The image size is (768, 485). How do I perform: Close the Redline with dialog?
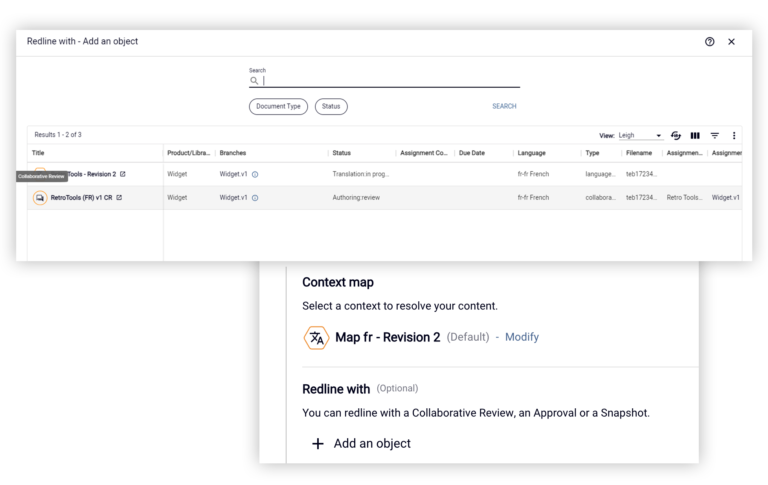[731, 42]
